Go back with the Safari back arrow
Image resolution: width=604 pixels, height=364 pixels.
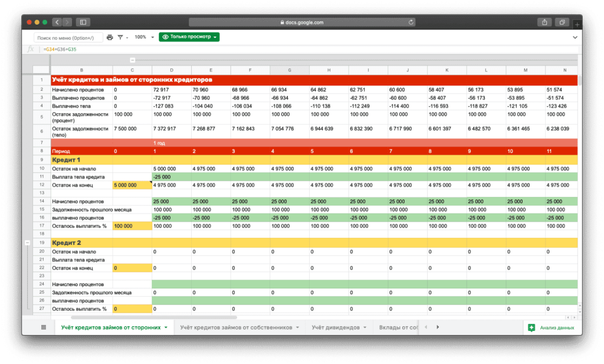click(x=57, y=22)
